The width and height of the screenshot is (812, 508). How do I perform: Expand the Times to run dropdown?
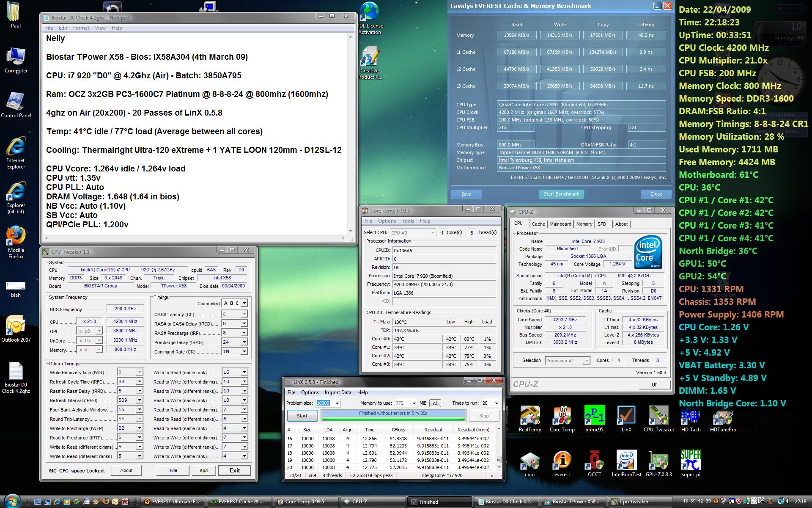[497, 403]
